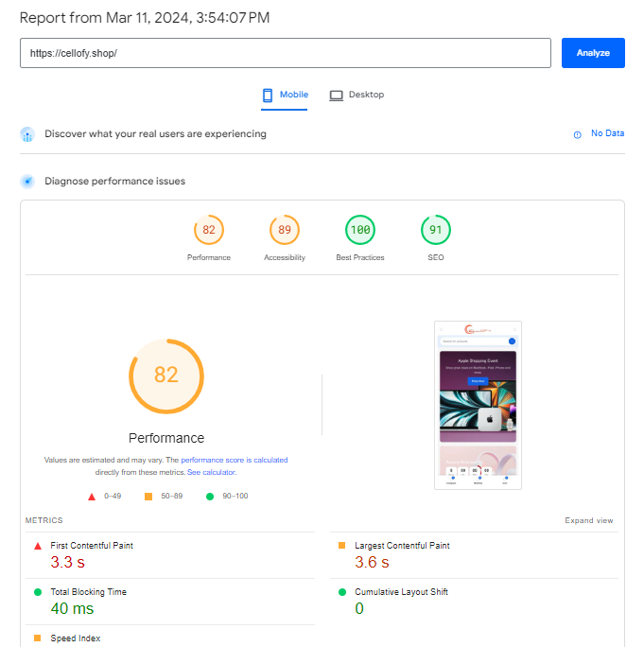Viewport: 644px width, 647px height.
Task: Select the SEO 91 gauge
Action: (x=436, y=230)
